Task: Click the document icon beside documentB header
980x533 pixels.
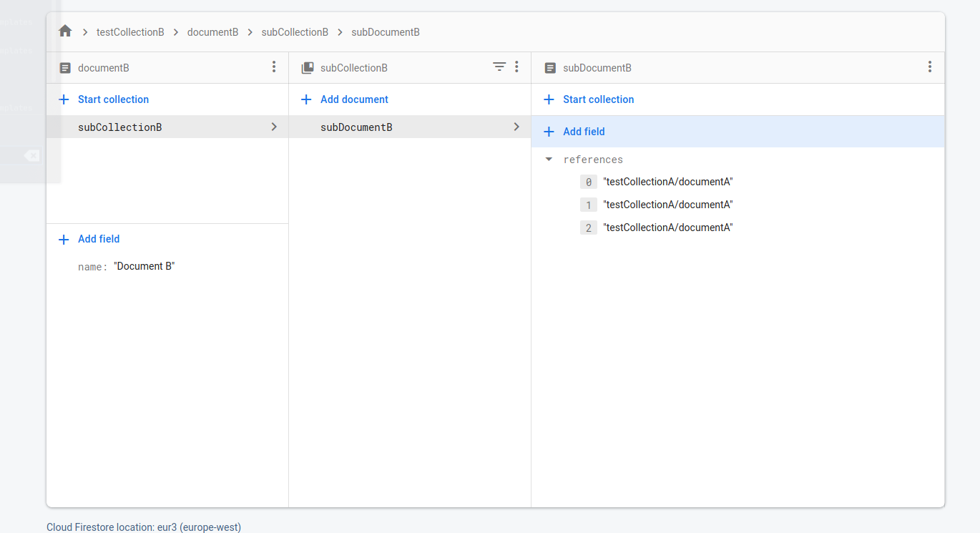Action: click(x=65, y=68)
